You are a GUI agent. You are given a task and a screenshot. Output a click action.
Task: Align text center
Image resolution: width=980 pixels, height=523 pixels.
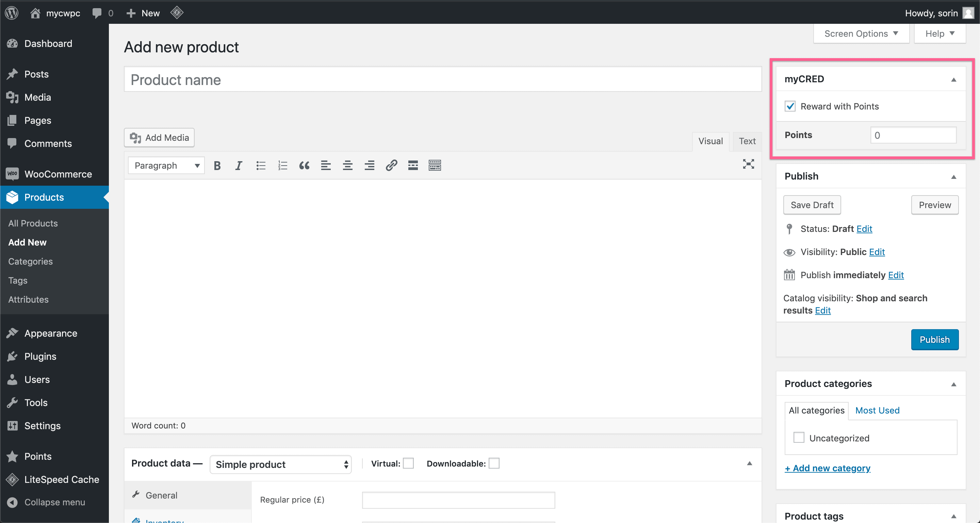pyautogui.click(x=348, y=165)
